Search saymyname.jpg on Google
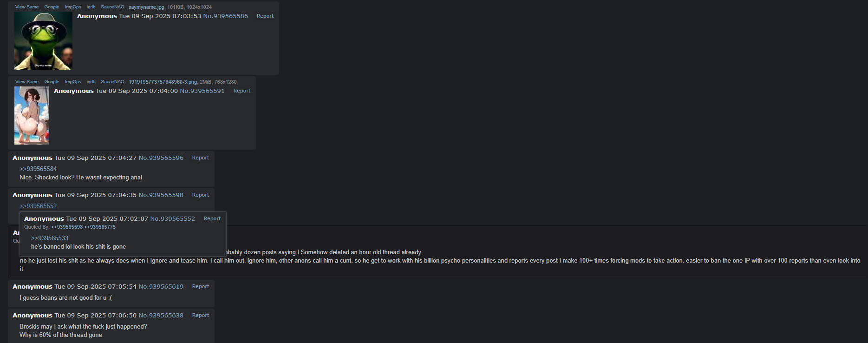The image size is (868, 343). tap(52, 7)
